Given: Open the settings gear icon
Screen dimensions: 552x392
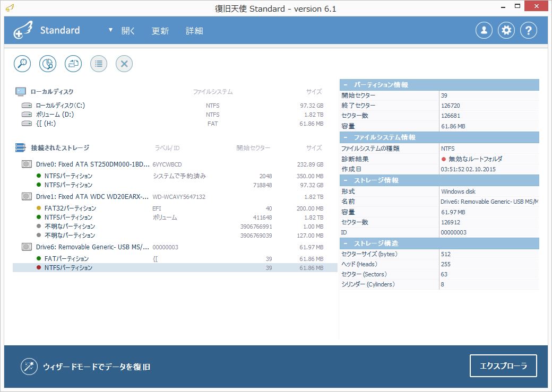Looking at the screenshot, I should (x=506, y=30).
